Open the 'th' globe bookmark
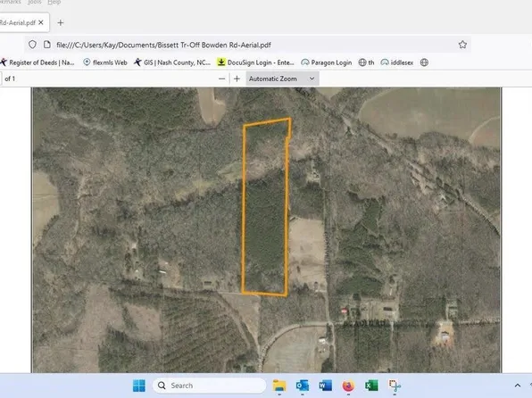The width and height of the screenshot is (532, 398). coord(367,62)
